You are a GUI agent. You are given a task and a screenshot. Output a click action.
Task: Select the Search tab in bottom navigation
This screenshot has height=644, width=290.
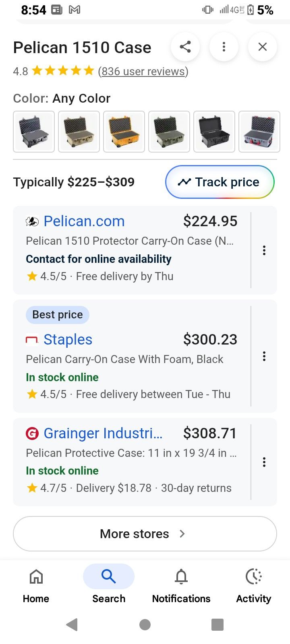pyautogui.click(x=108, y=576)
